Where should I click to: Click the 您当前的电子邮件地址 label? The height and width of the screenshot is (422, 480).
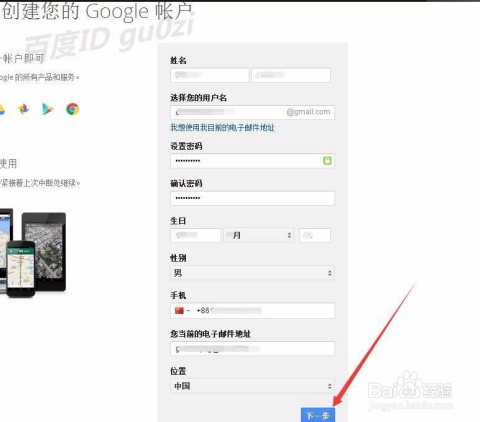point(210,334)
